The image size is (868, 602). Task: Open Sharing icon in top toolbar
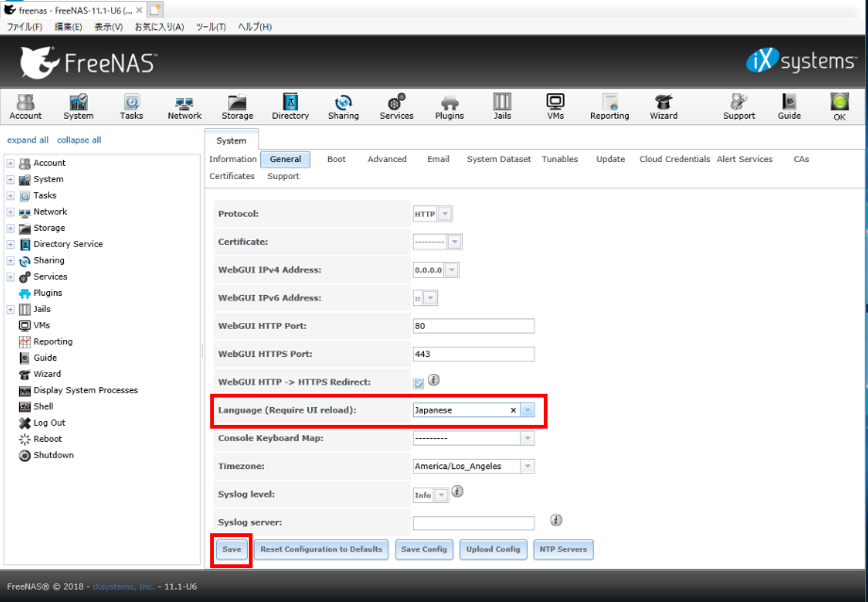[343, 106]
